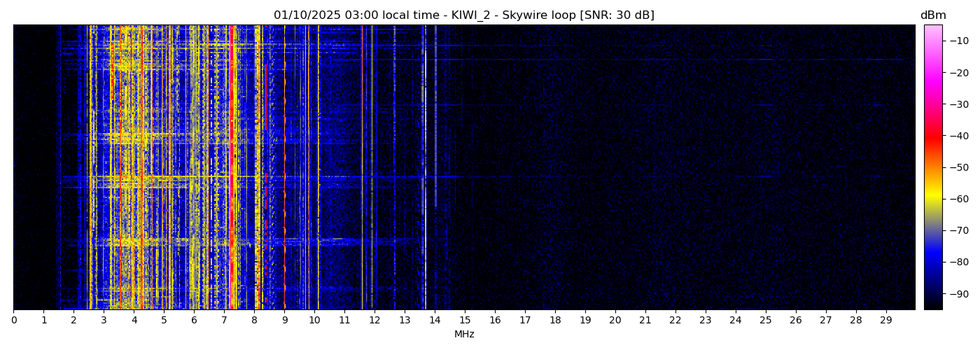This screenshot has width=980, height=350.
Task: Click the 0 tick on the frequency axis
Action: point(14,321)
